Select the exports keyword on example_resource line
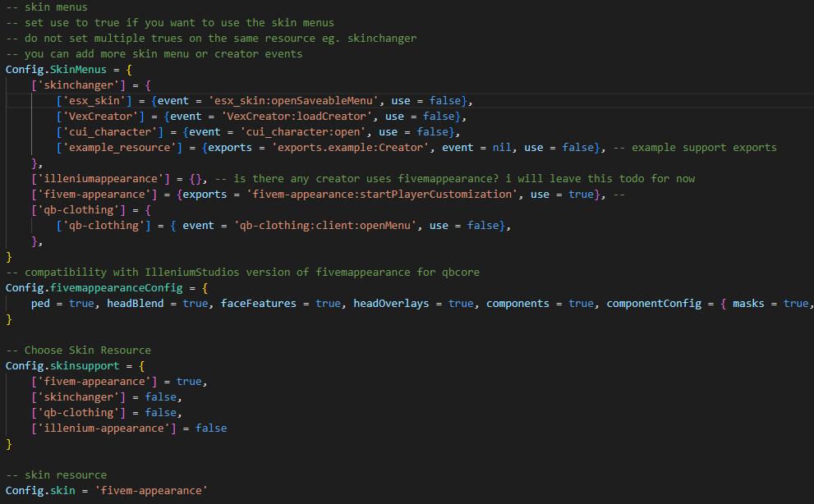814x504 pixels. [230, 147]
